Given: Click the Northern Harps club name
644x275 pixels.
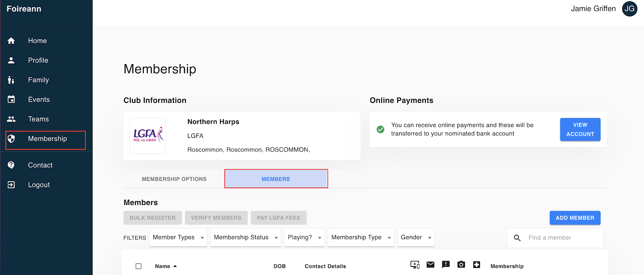Looking at the screenshot, I should point(213,122).
